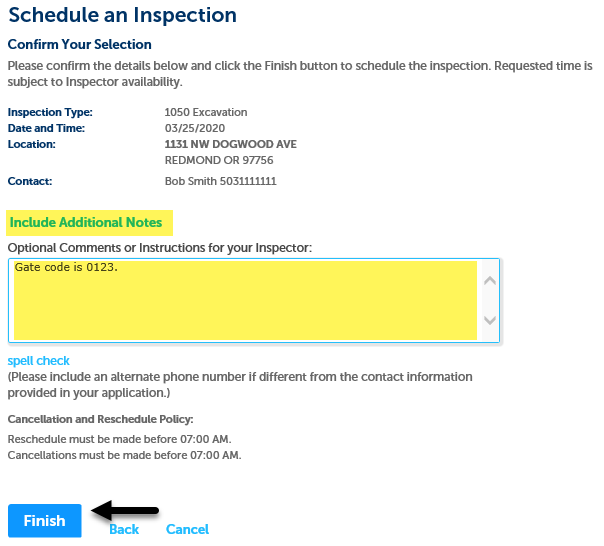Click the REDMOND OR 97756 line
This screenshot has width=604, height=546.
coord(219,160)
